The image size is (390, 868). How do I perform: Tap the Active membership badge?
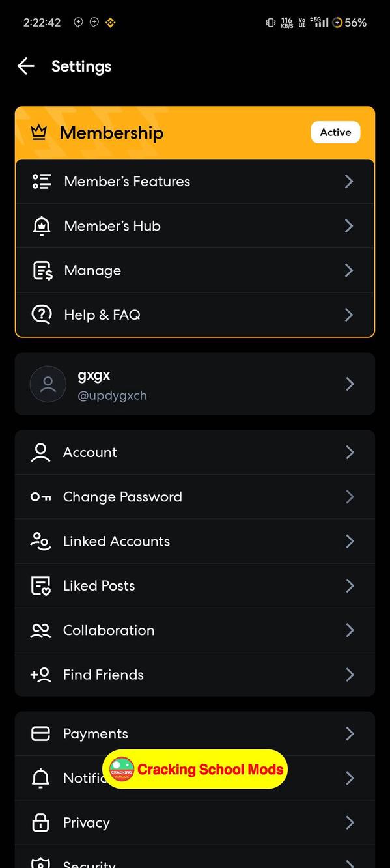[335, 132]
